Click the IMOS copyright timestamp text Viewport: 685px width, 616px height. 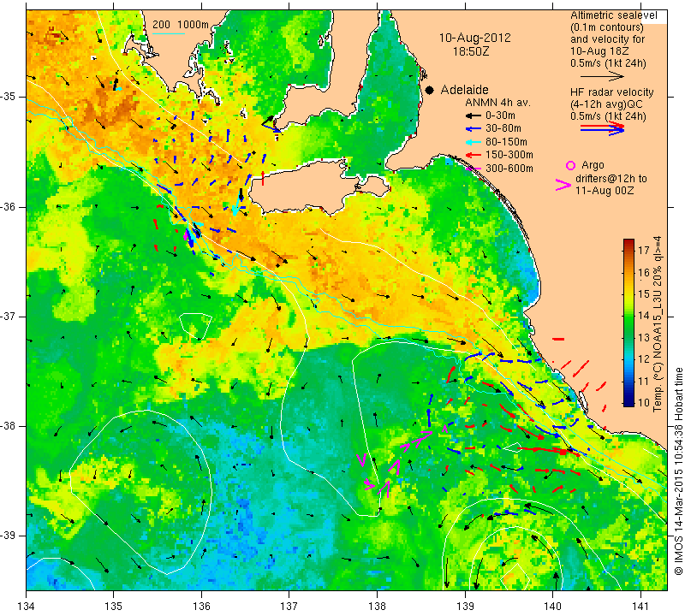[678, 471]
